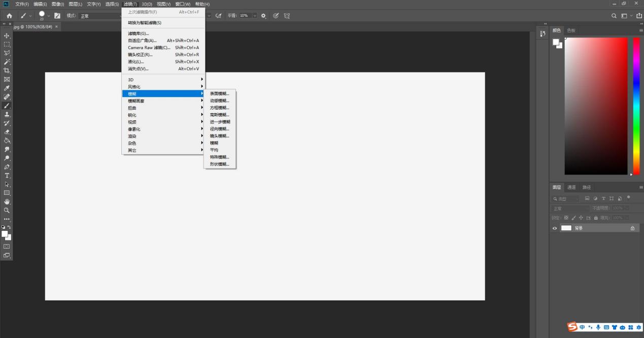Click the search icon at top right
The height and width of the screenshot is (338, 644).
(x=614, y=16)
